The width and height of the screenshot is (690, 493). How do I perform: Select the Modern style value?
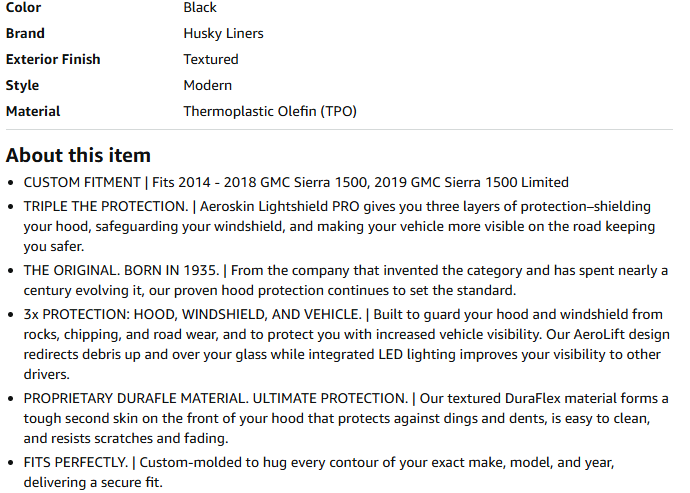(208, 85)
